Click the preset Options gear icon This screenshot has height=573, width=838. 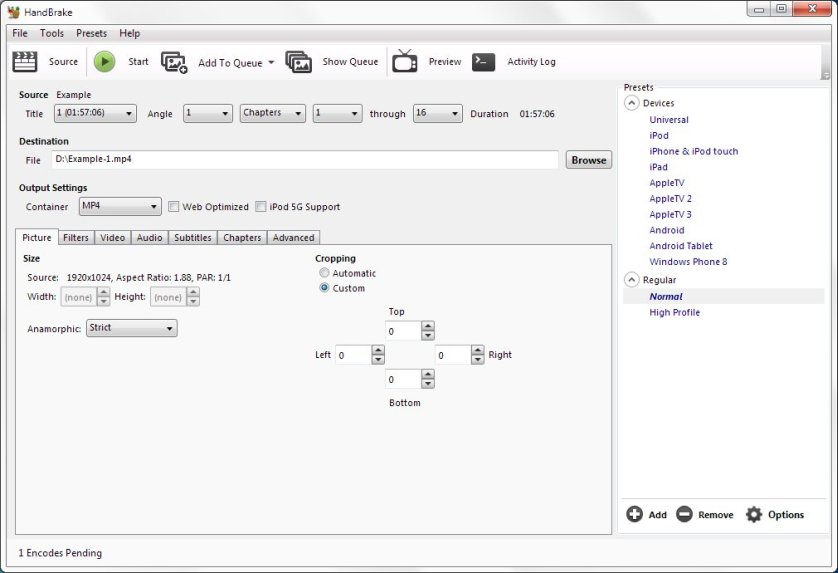coord(754,514)
